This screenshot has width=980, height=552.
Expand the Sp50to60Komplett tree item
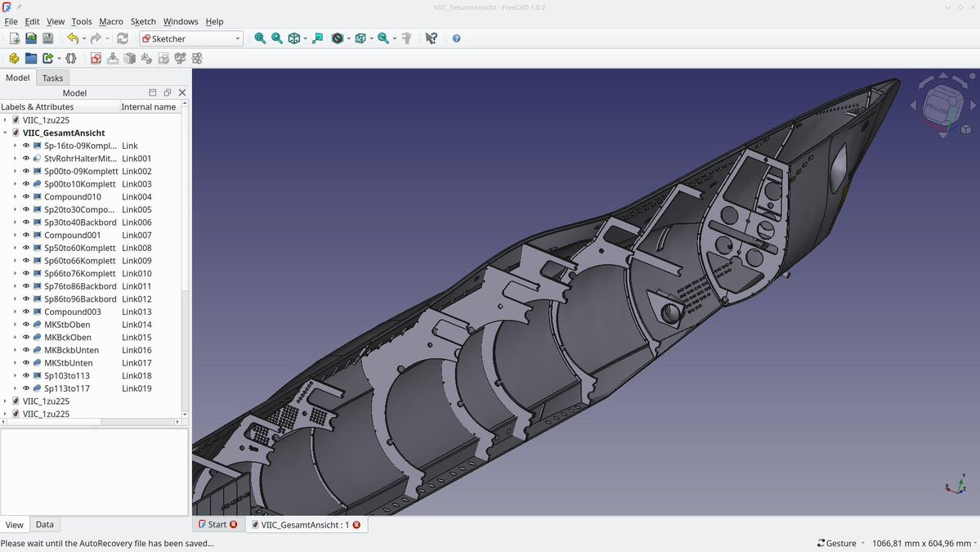click(x=15, y=248)
